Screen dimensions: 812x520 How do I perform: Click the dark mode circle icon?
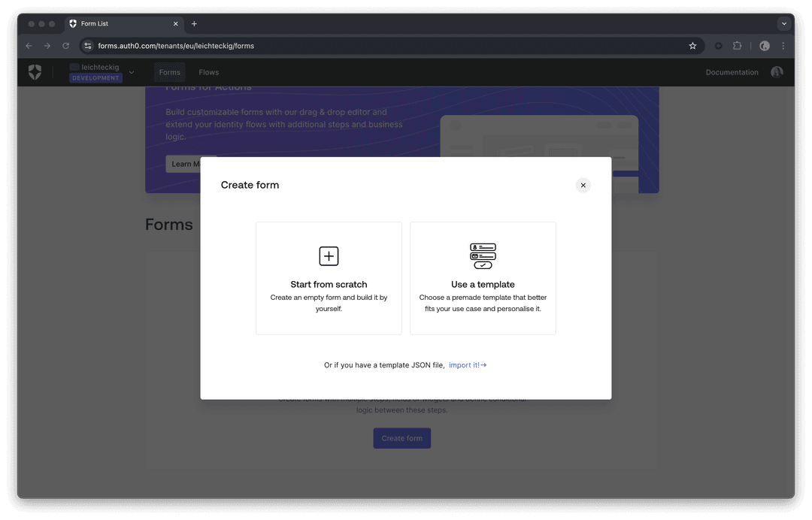[x=764, y=46]
